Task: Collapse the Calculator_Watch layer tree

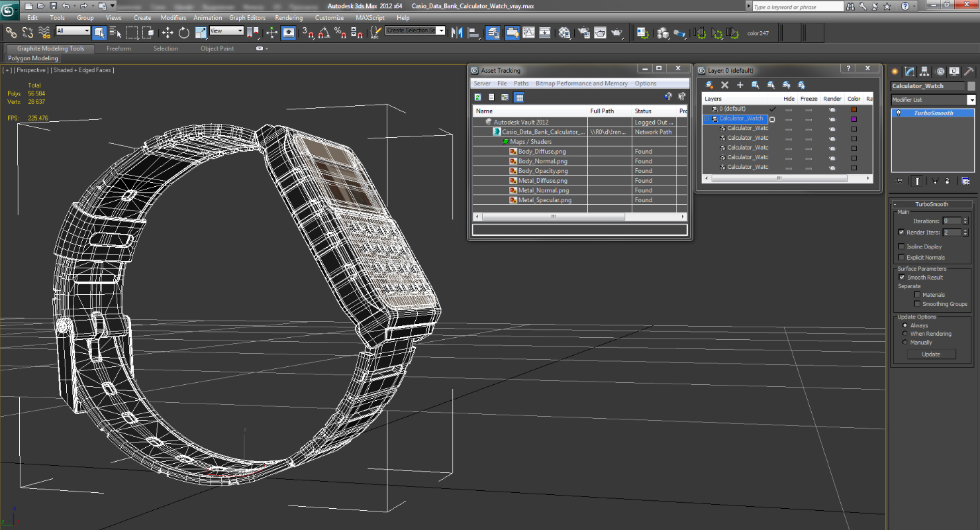Action: point(707,119)
